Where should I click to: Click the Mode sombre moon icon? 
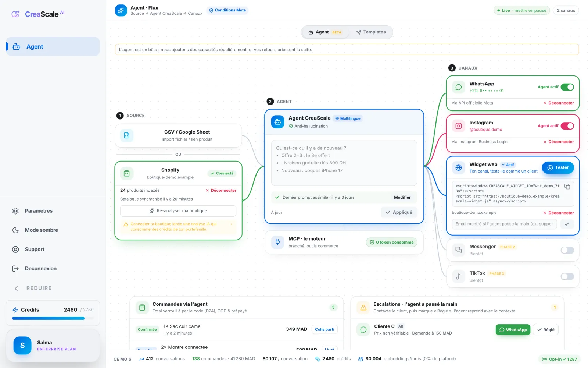tap(15, 230)
